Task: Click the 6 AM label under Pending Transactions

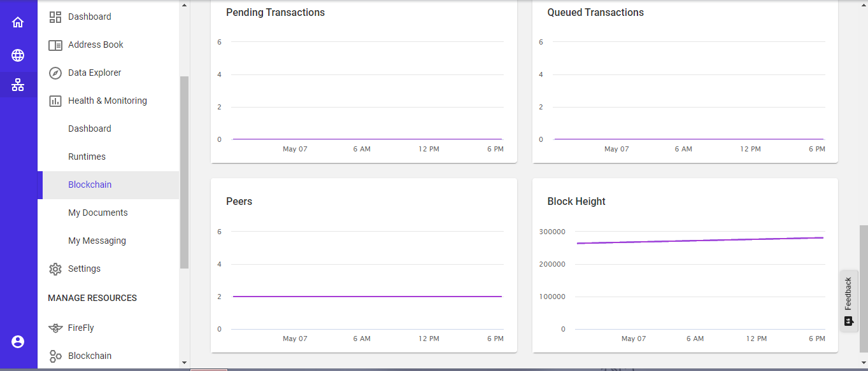Action: (x=362, y=149)
